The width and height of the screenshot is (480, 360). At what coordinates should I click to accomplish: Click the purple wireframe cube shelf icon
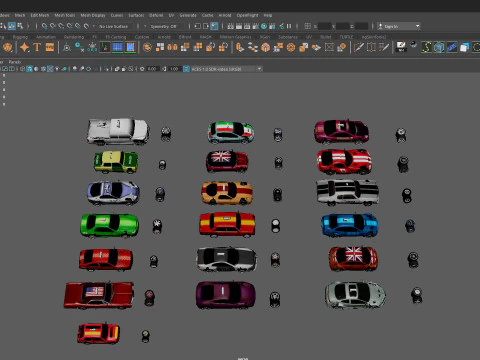coord(439,47)
